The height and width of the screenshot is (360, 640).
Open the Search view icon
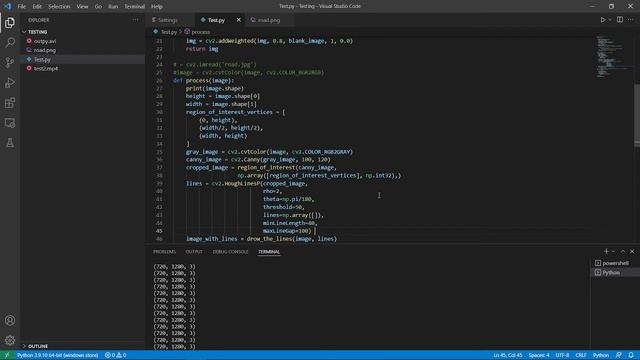pyautogui.click(x=10, y=42)
